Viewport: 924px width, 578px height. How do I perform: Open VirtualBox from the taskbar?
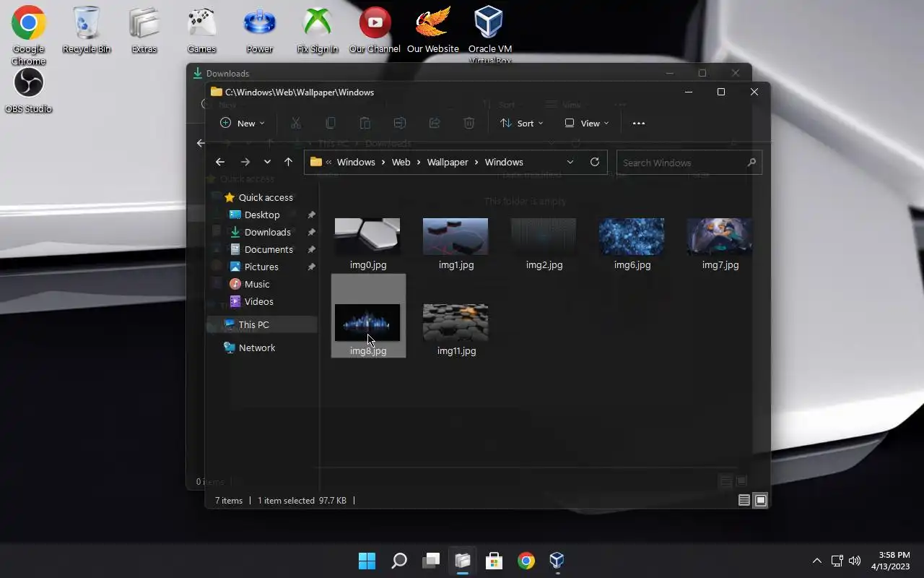point(557,561)
